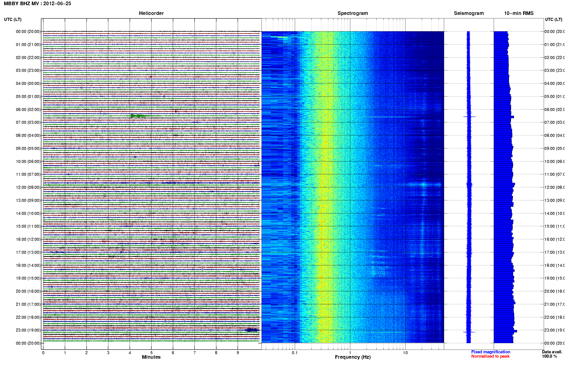
Task: Click the 'Data avail.' label
Action: (x=552, y=352)
